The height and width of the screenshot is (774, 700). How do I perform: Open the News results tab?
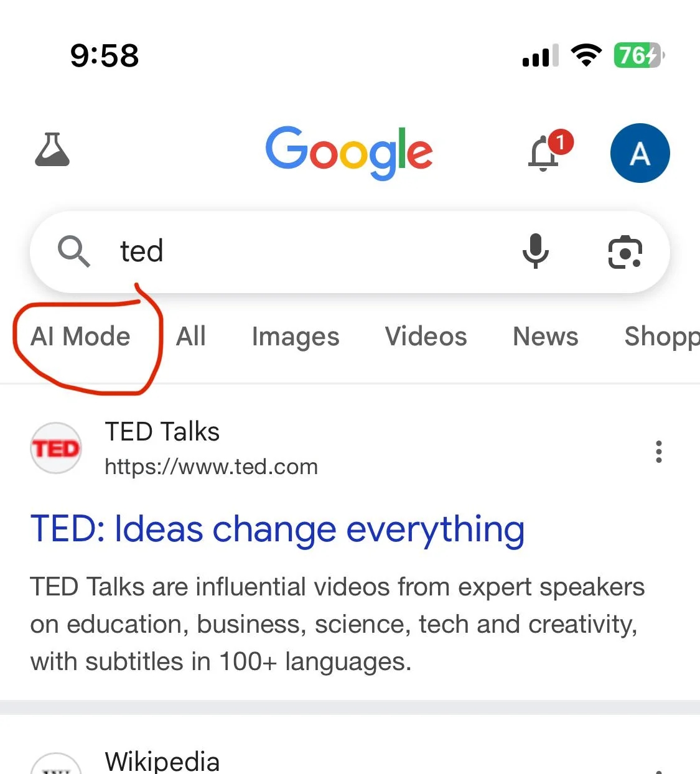point(545,336)
